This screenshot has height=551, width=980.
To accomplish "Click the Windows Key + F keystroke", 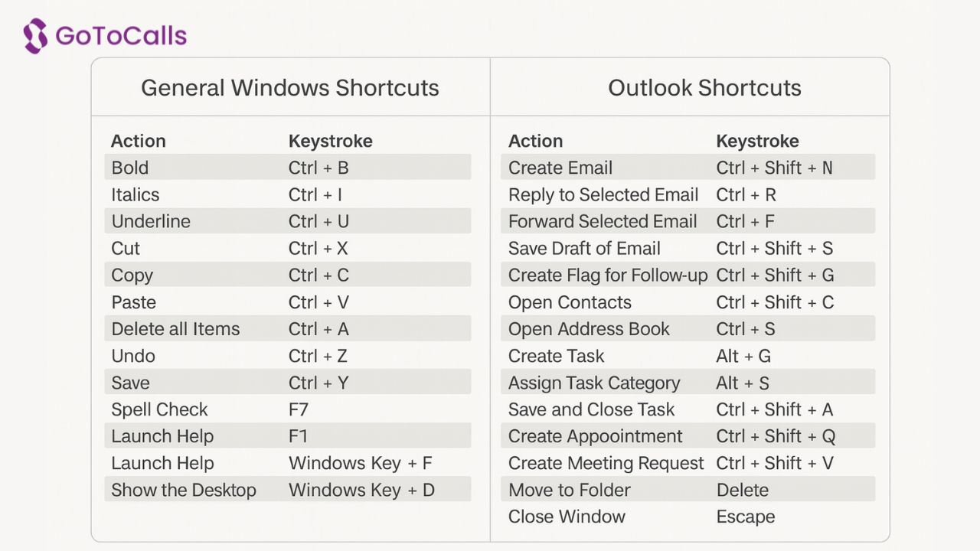I will pos(361,463).
